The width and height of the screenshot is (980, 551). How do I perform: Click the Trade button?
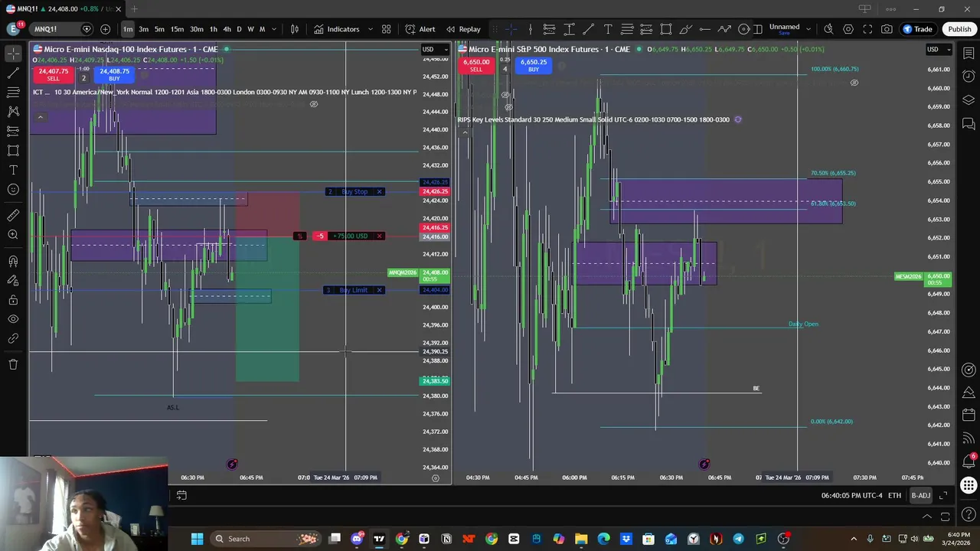coord(917,29)
